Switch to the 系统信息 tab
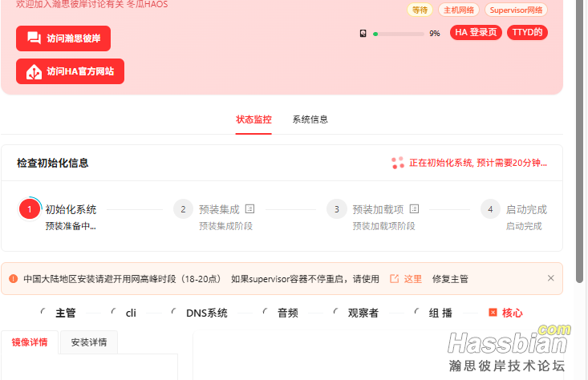Image resolution: width=588 pixels, height=380 pixels. (310, 119)
